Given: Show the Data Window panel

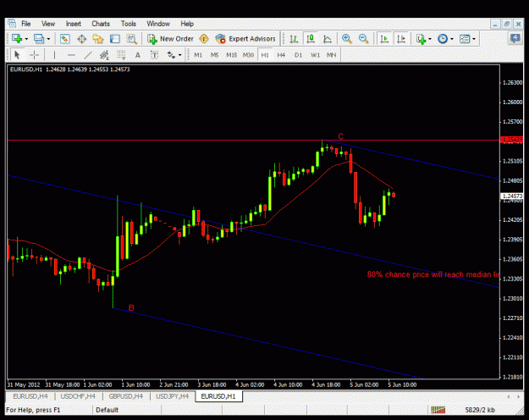Looking at the screenshot, I should [81, 39].
